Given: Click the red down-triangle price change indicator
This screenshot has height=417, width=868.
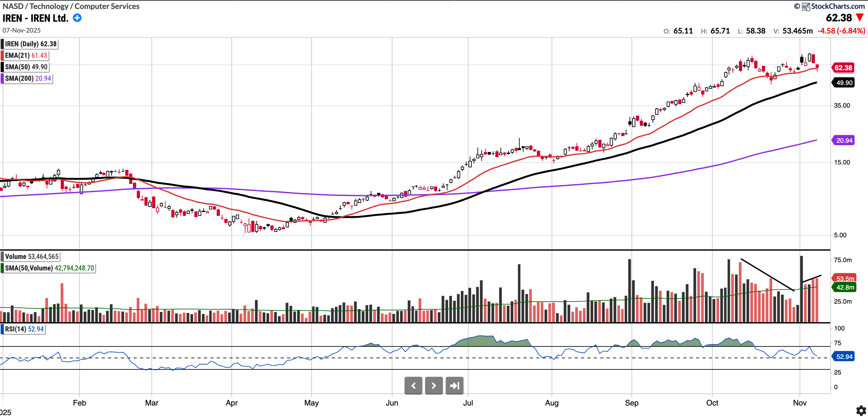Looking at the screenshot, I should click(x=860, y=18).
